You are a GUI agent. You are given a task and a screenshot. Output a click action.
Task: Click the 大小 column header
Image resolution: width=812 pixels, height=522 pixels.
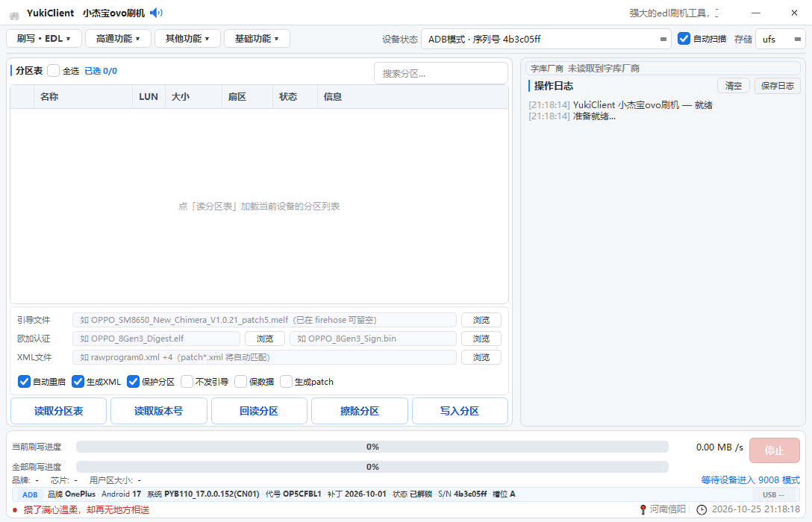click(x=193, y=97)
